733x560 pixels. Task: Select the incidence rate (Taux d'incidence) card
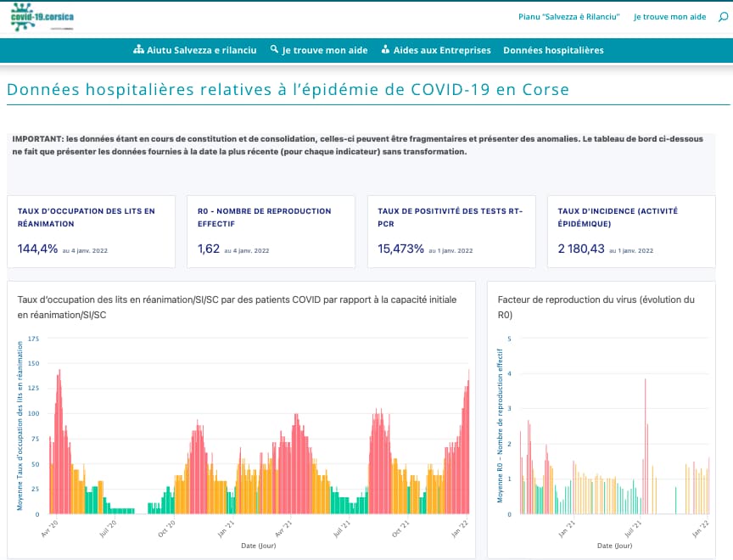[x=631, y=232]
